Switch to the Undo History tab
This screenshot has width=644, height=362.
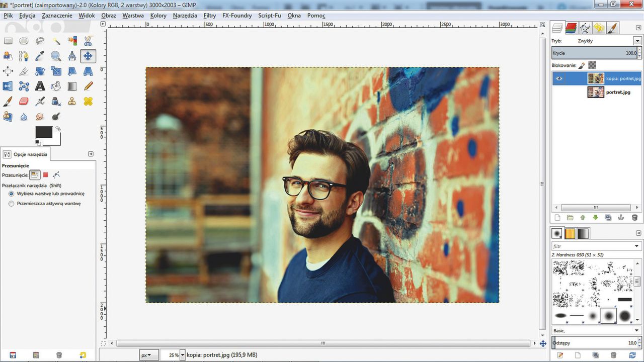click(x=598, y=28)
